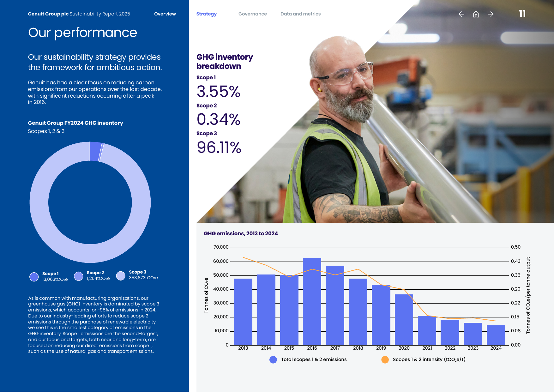
Task: Click 'Genuit Group FY2024 GHG inventory' heading
Action: [x=75, y=123]
